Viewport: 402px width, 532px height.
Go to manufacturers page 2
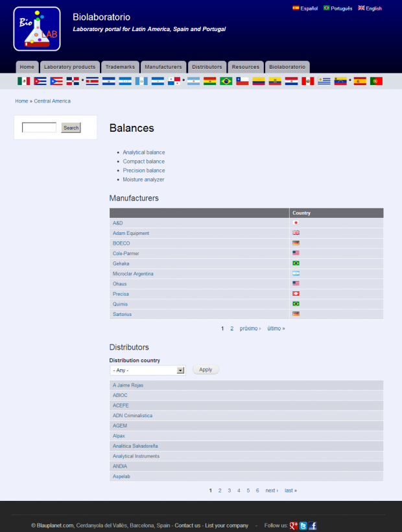click(x=232, y=328)
